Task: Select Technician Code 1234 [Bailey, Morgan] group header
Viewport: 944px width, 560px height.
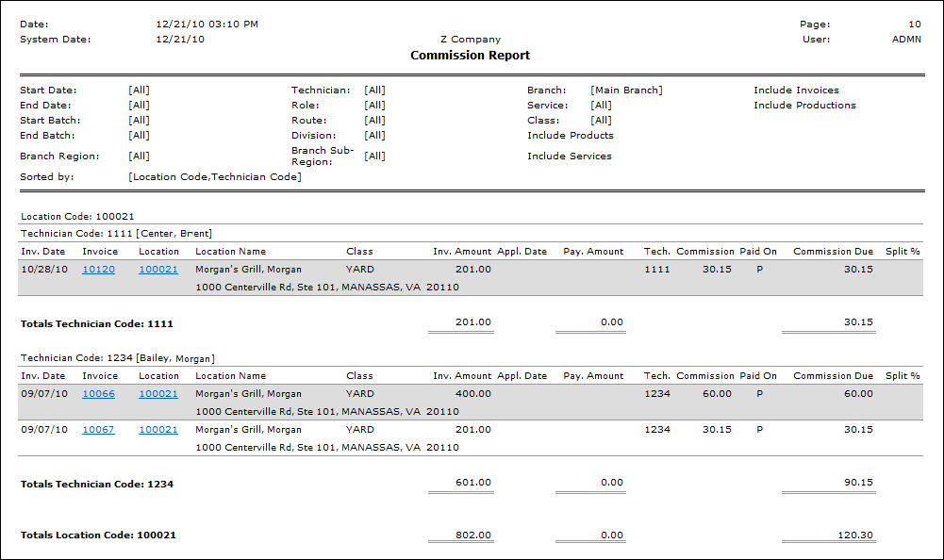Action: click(x=117, y=358)
